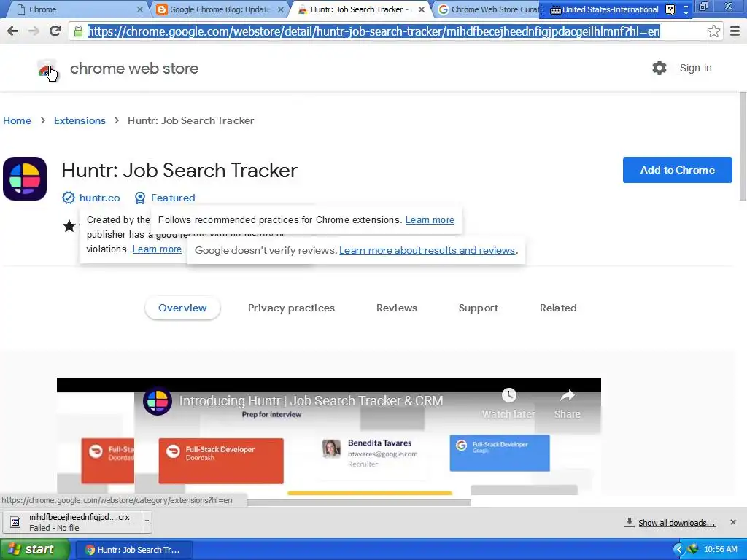Open the Related tab
Image resolution: width=747 pixels, height=560 pixels.
pos(558,308)
